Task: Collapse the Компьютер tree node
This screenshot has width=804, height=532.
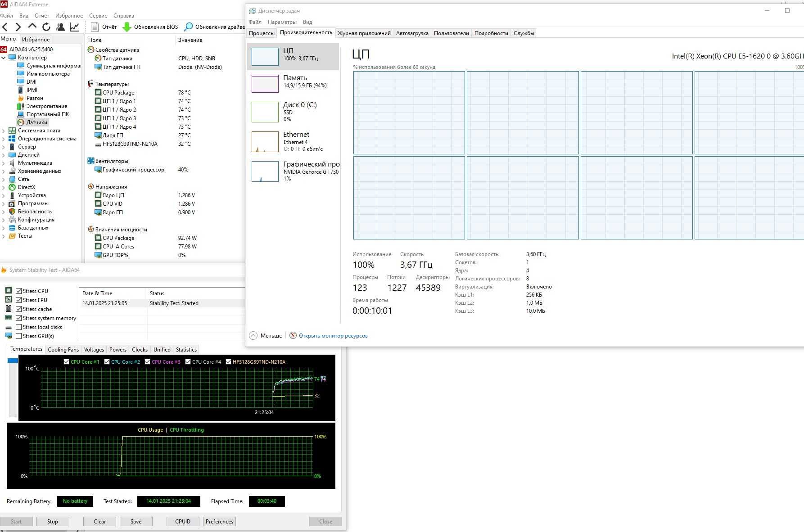Action: (x=4, y=58)
